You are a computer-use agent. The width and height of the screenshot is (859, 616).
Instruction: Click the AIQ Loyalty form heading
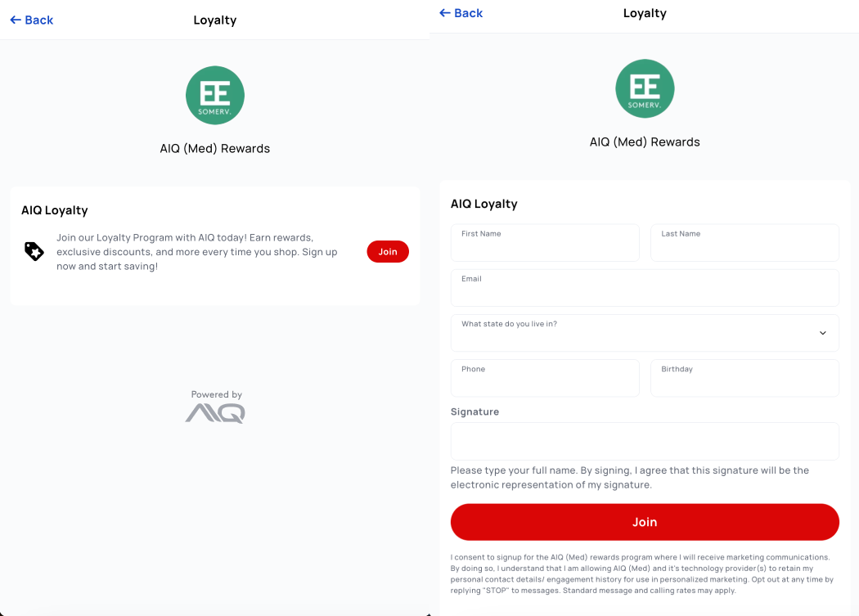[483, 204]
